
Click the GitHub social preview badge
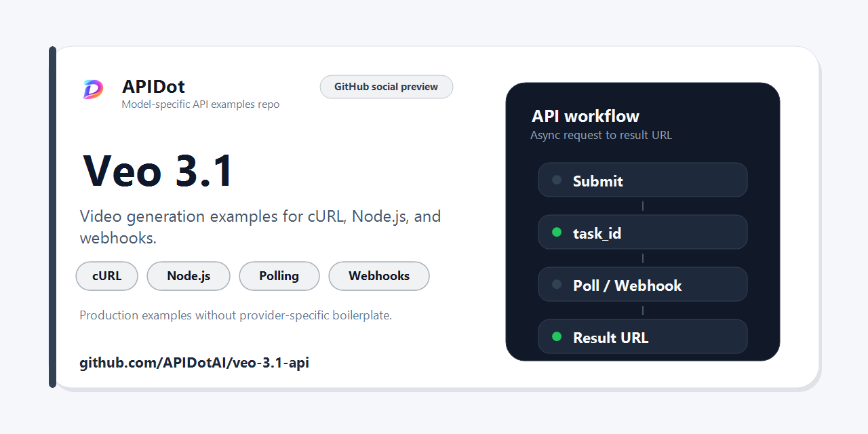tap(387, 87)
